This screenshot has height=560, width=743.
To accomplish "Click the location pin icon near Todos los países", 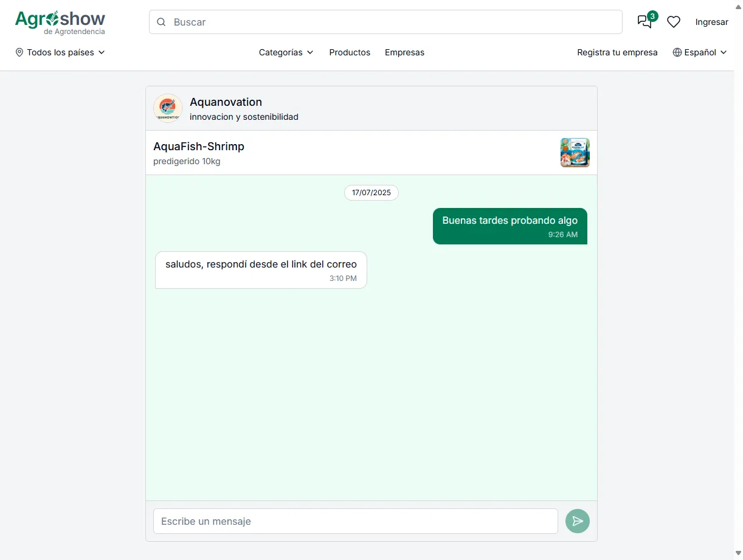I will [x=19, y=52].
